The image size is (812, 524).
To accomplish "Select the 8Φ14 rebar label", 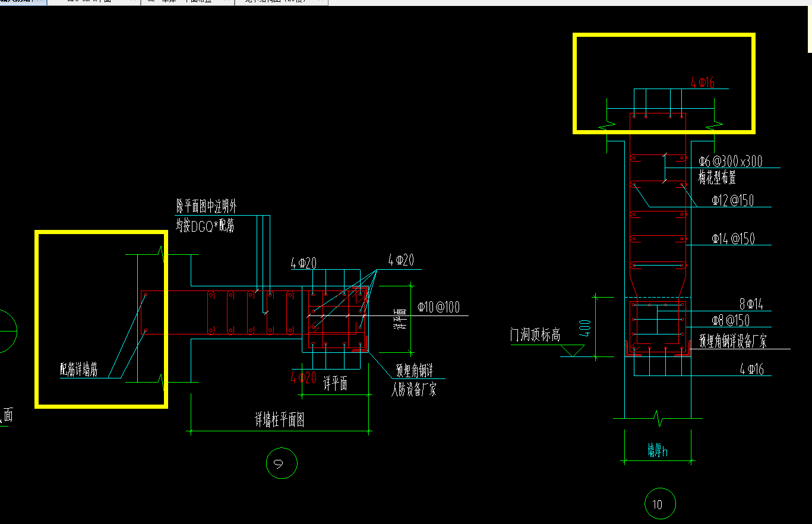I will pyautogui.click(x=751, y=305).
